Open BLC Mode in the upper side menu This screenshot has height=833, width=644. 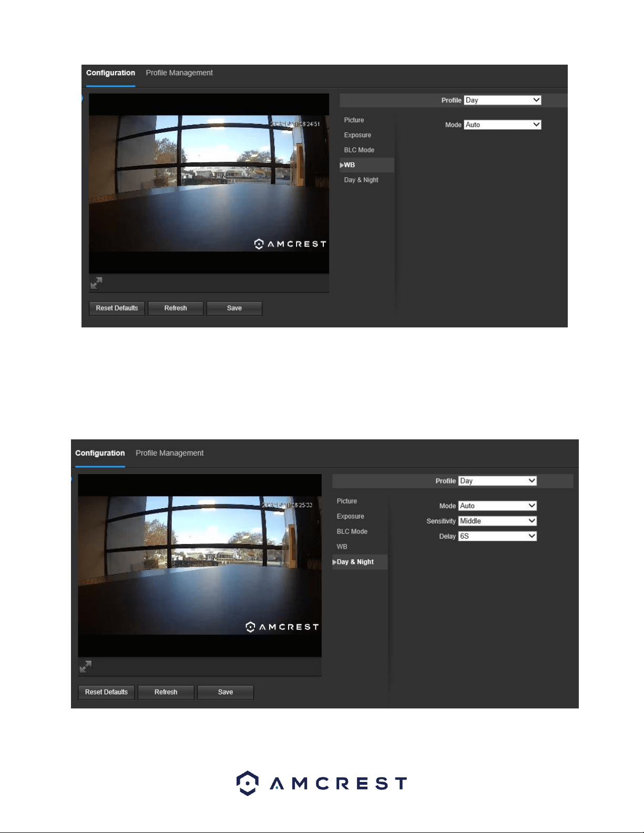(x=359, y=150)
